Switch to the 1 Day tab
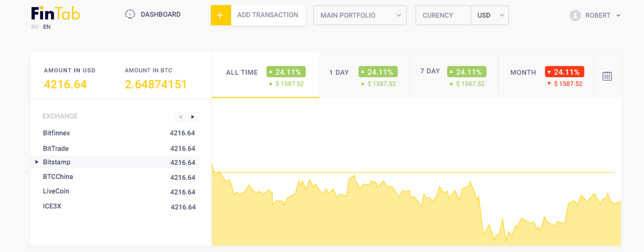Screen dimensions: 644x252 point(339,73)
